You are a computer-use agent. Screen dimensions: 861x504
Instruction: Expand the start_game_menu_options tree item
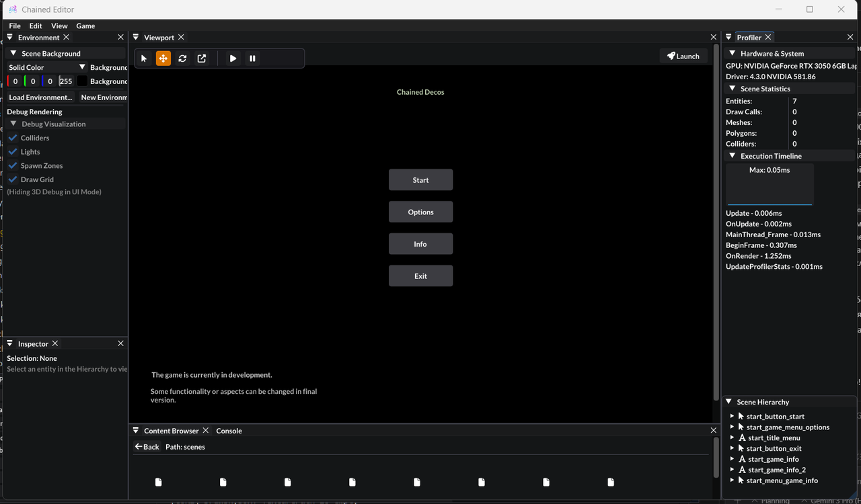tap(733, 427)
